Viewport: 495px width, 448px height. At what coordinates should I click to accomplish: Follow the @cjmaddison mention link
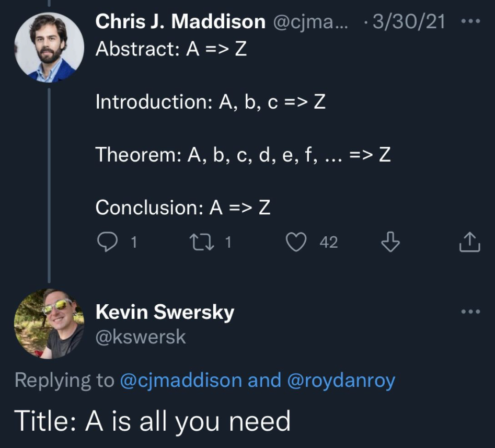(181, 381)
